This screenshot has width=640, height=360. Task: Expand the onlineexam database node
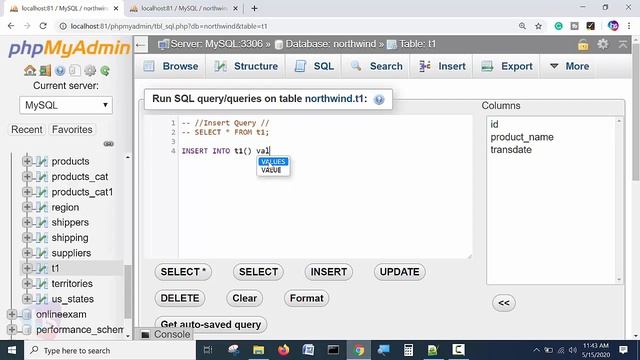pos(12,314)
